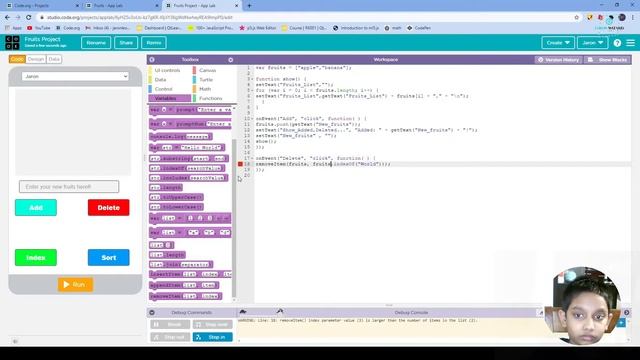Viewport: 640px width, 360px height.
Task: Select the Canvas toolbox category
Action: coord(207,70)
